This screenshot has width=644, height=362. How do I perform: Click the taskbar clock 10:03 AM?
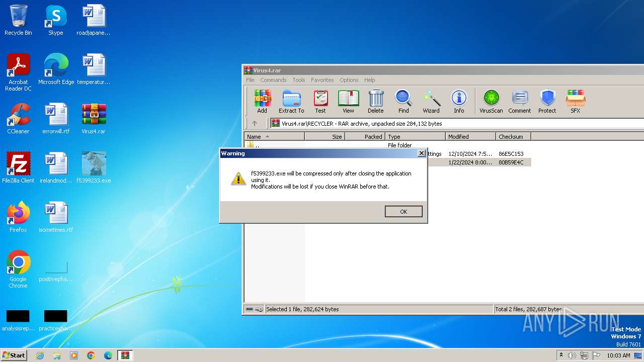pyautogui.click(x=618, y=355)
